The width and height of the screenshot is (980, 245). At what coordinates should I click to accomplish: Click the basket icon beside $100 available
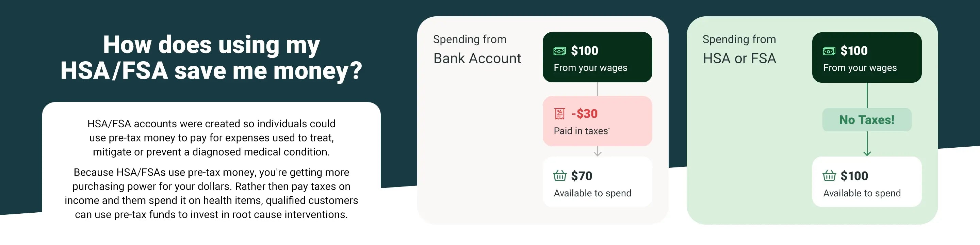click(829, 176)
